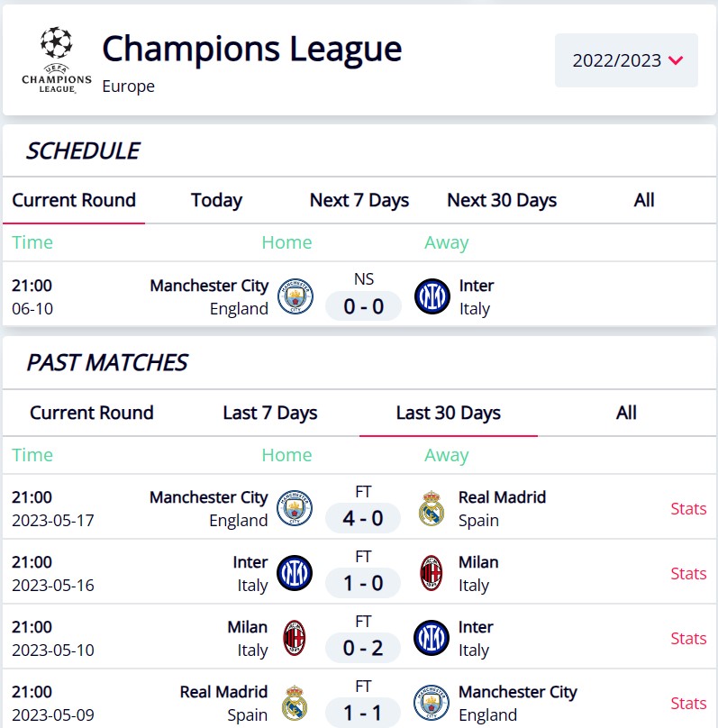The width and height of the screenshot is (718, 728).
Task: Select the All tab under Past Matches
Action: click(627, 413)
